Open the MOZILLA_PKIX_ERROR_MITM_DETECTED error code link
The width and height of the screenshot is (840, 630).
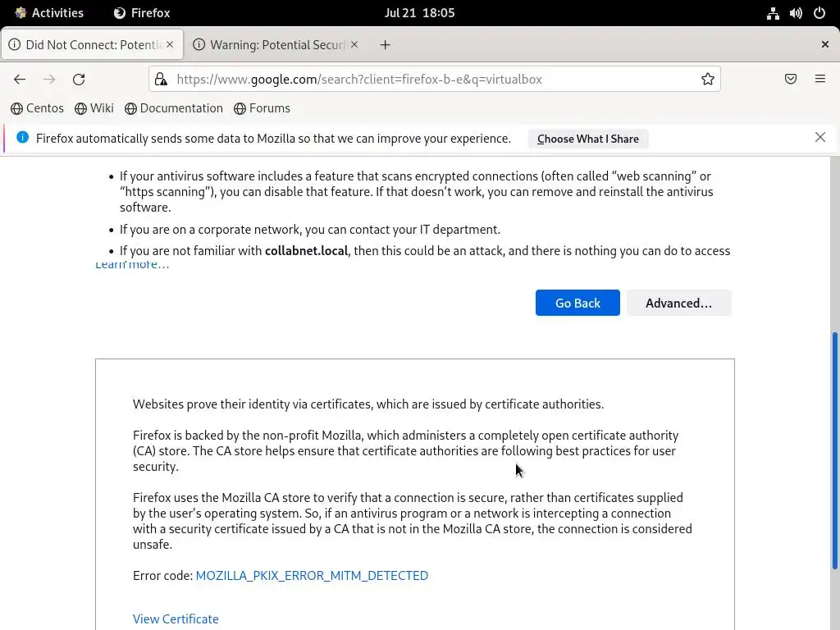(x=312, y=575)
